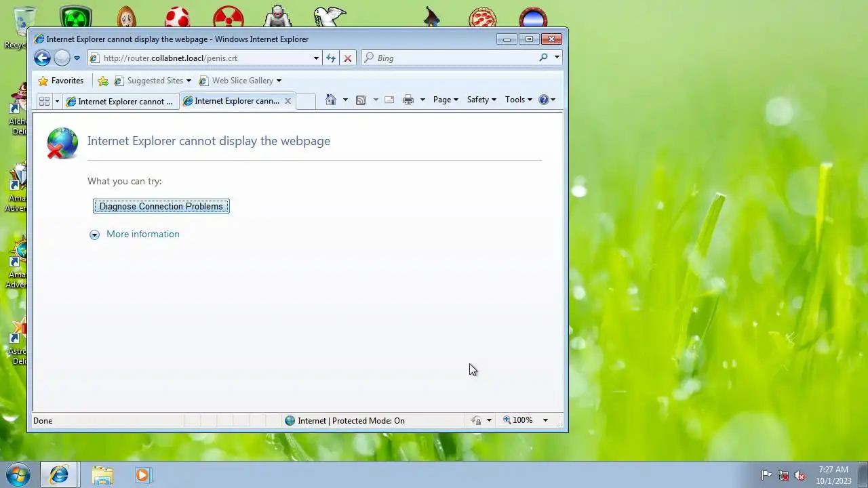
Task: Go back with the Back arrow button
Action: [42, 58]
